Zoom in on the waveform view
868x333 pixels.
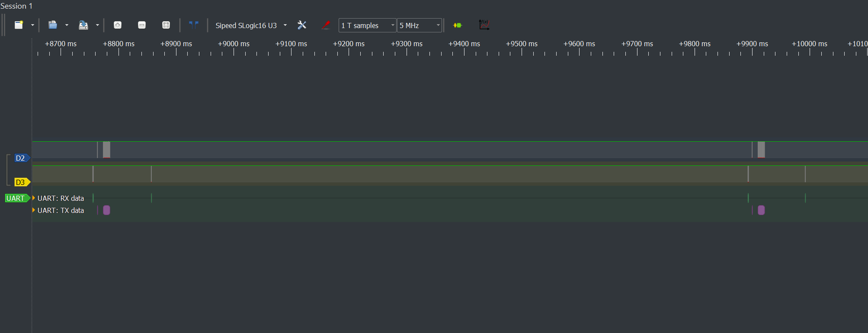118,25
